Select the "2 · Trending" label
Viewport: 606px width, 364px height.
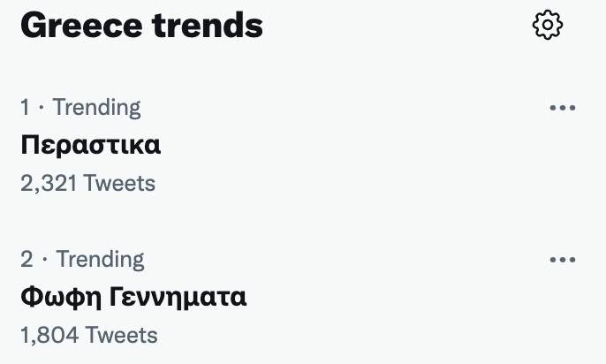pyautogui.click(x=82, y=260)
